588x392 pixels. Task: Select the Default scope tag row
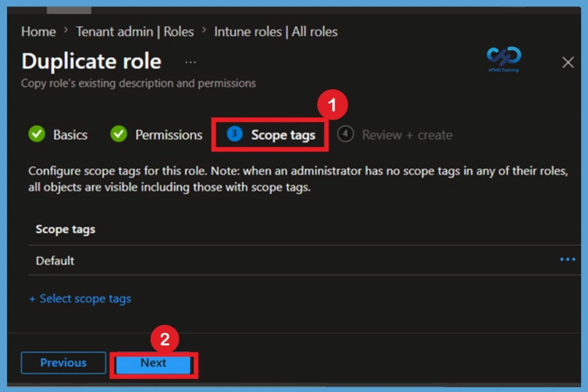point(304,261)
